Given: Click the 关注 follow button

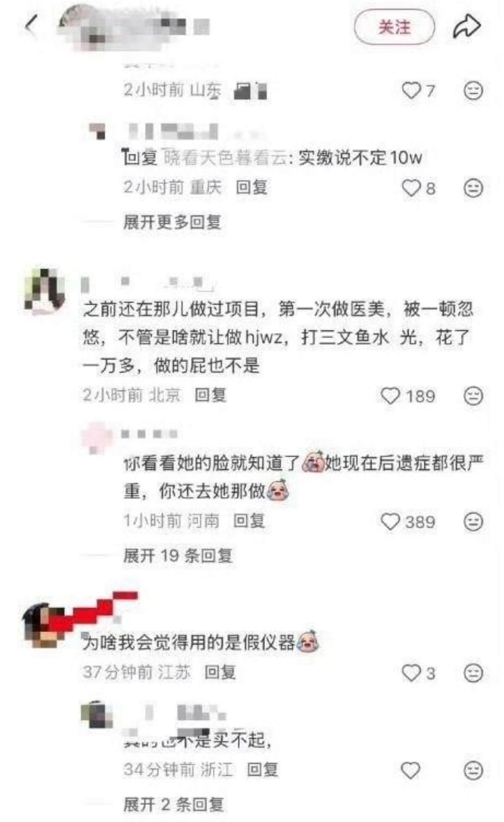Looking at the screenshot, I should [394, 27].
